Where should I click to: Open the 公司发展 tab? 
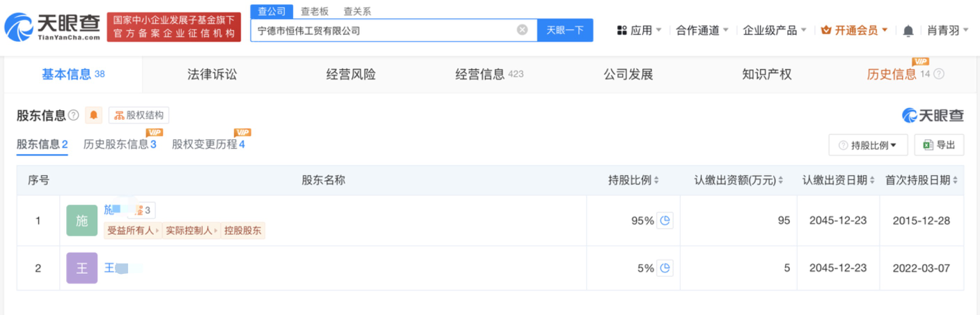pos(629,75)
